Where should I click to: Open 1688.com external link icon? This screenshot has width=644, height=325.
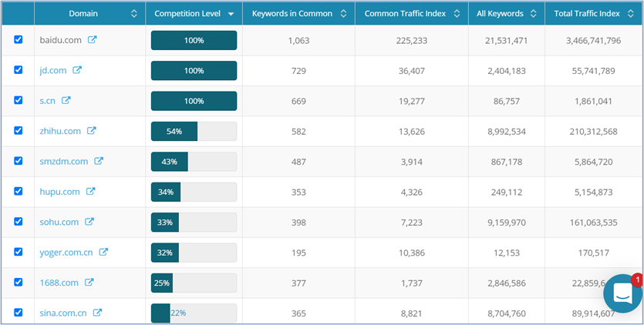click(x=89, y=283)
